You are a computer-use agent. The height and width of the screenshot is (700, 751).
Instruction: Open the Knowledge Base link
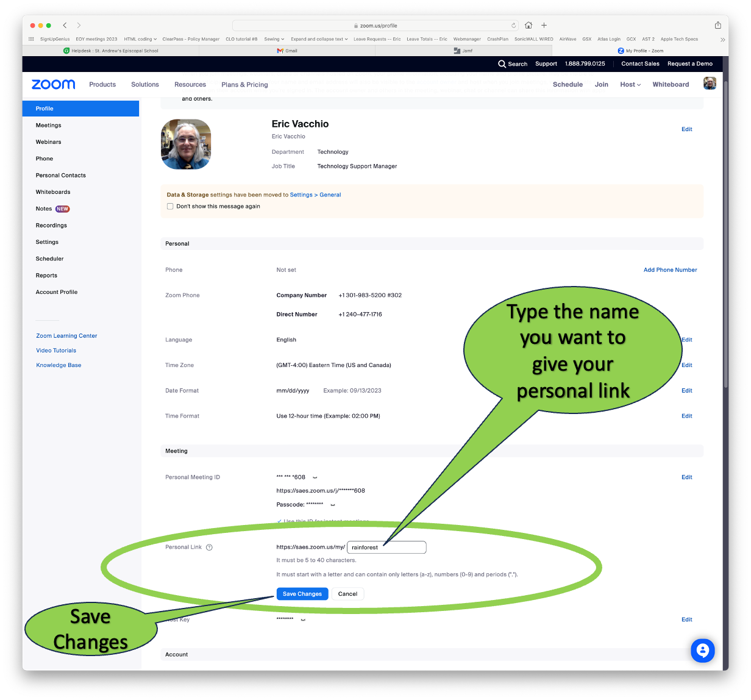click(x=59, y=365)
